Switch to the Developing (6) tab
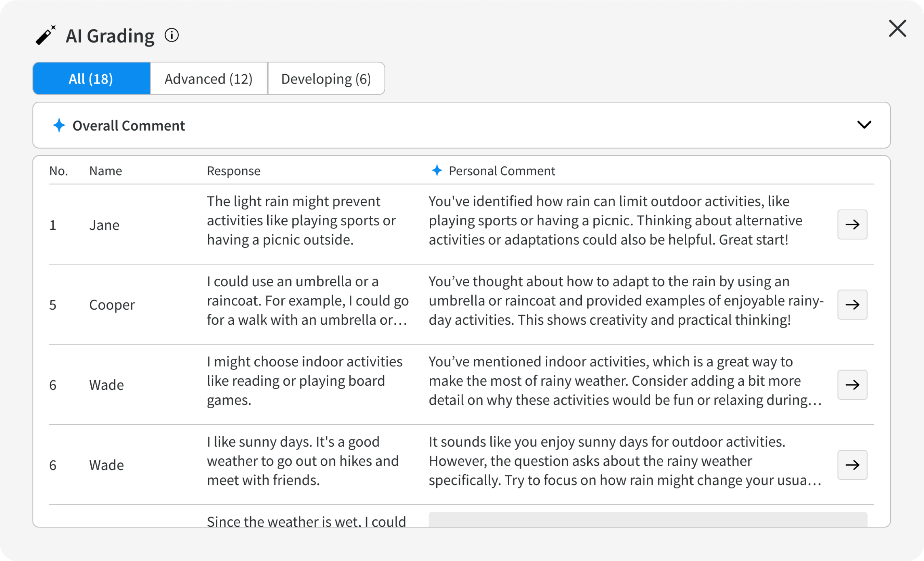The image size is (924, 561). click(x=326, y=79)
